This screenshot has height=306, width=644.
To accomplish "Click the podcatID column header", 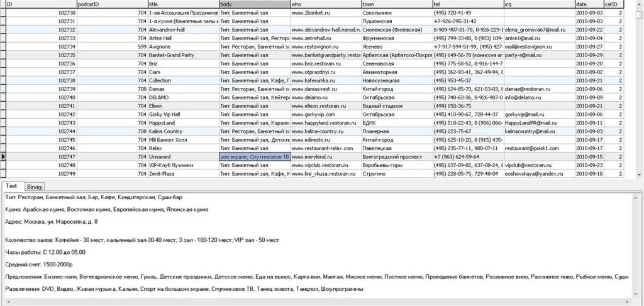I will (x=112, y=4).
